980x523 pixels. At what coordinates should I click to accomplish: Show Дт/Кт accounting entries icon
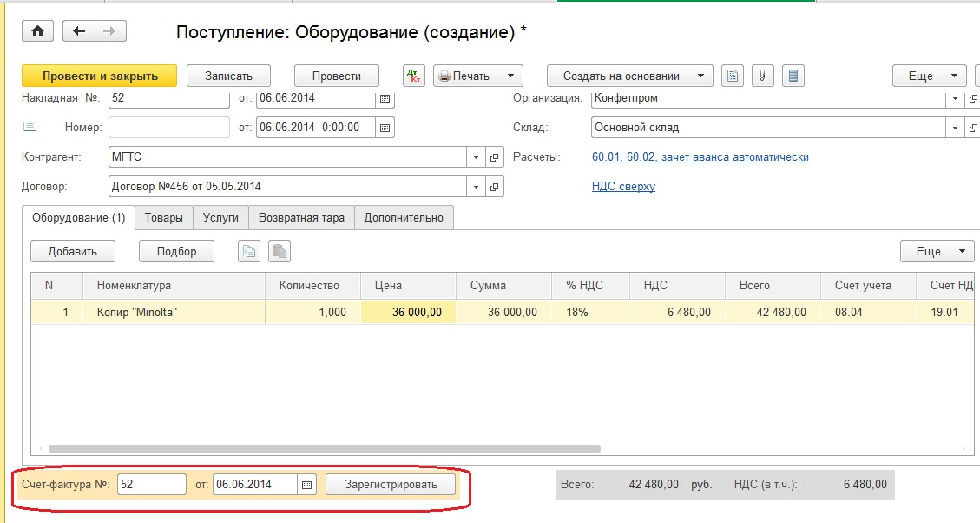(413, 76)
